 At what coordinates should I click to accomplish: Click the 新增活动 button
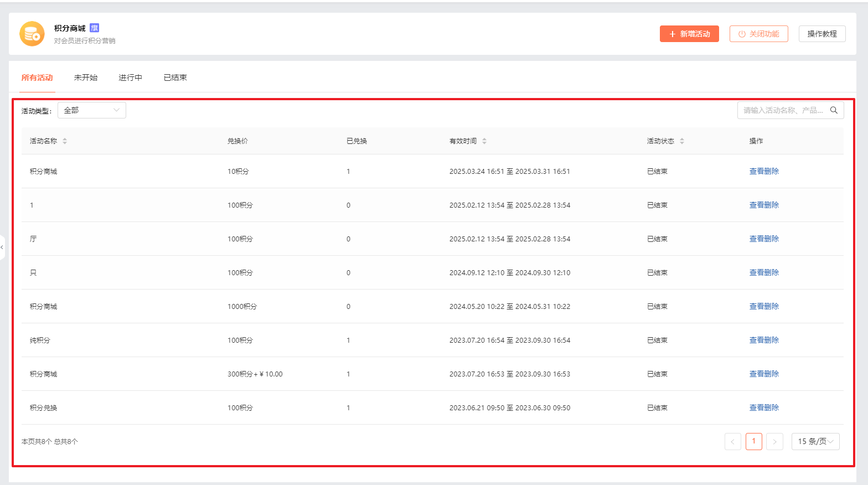coord(689,34)
